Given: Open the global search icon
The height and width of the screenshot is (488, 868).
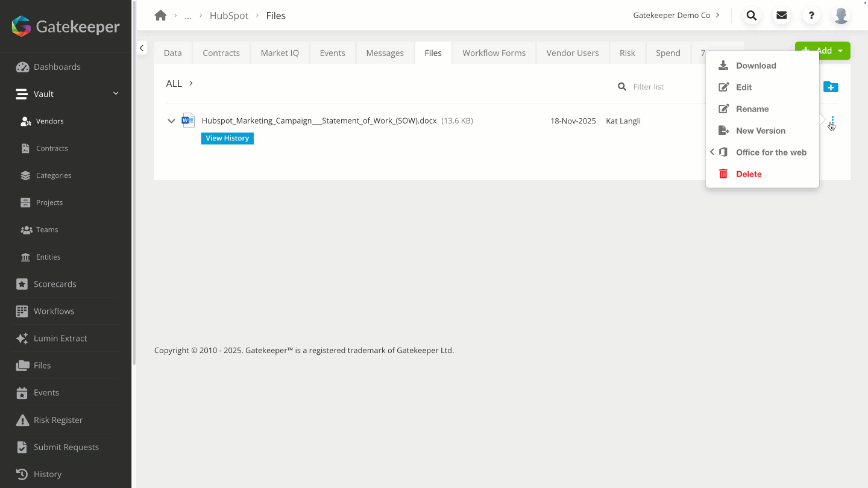Looking at the screenshot, I should click(x=751, y=16).
